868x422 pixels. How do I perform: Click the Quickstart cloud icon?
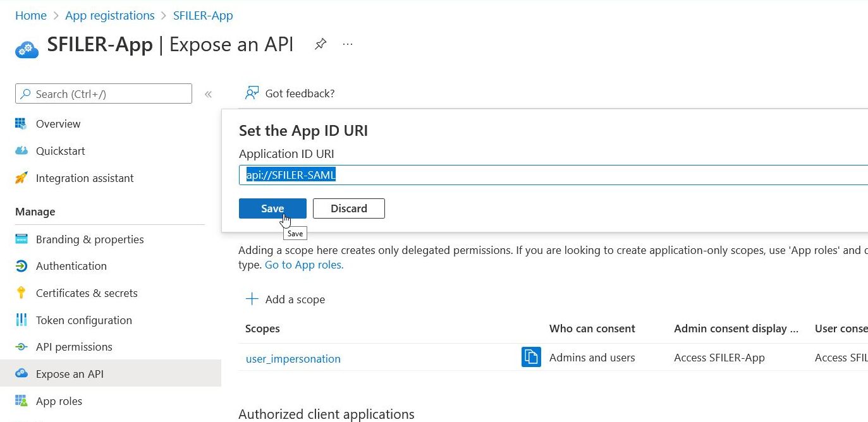[21, 151]
